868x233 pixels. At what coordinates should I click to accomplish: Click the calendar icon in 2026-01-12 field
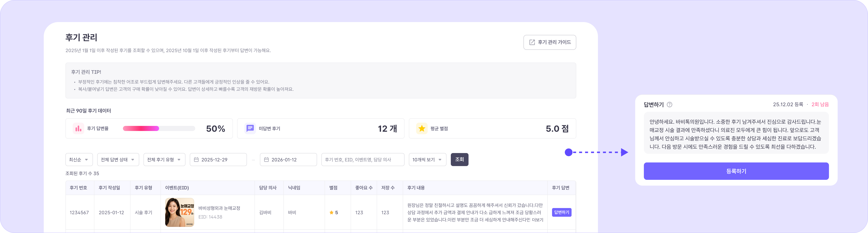pos(266,160)
